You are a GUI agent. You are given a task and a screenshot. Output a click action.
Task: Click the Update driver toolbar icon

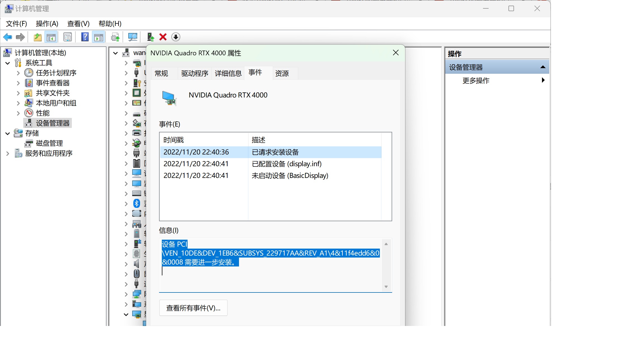(x=150, y=37)
